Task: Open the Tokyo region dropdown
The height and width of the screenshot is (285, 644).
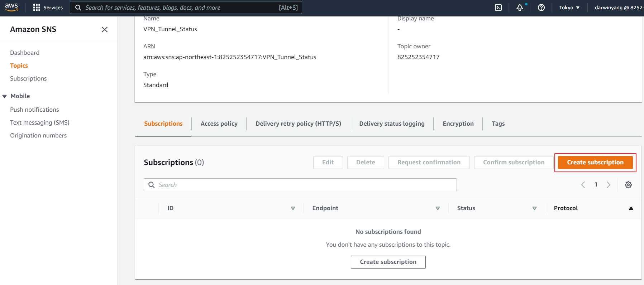Action: click(x=569, y=8)
